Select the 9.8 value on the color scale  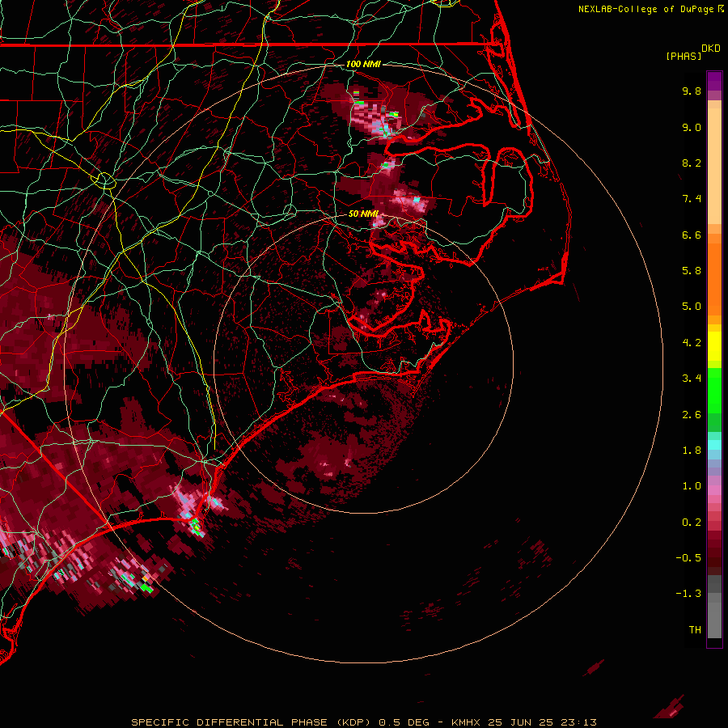pos(692,91)
